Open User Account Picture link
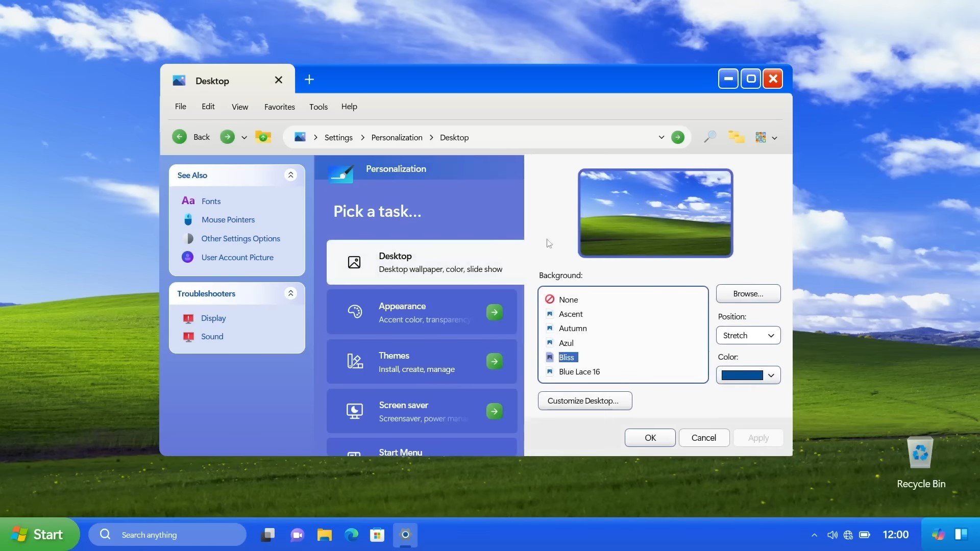Viewport: 980px width, 551px height. [x=237, y=257]
